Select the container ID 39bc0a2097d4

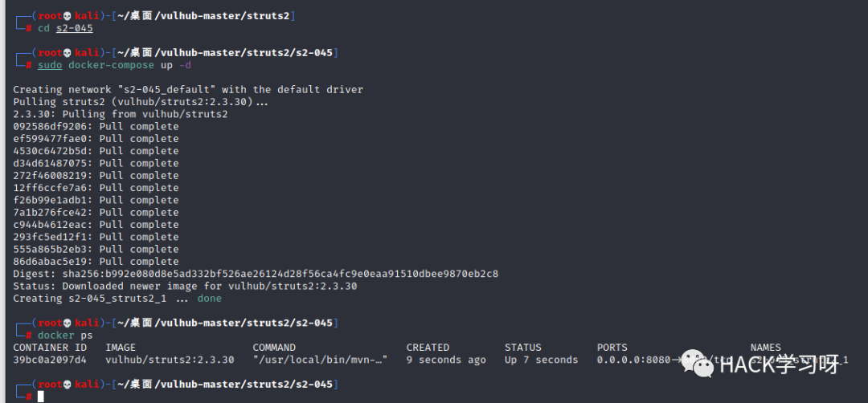click(50, 360)
